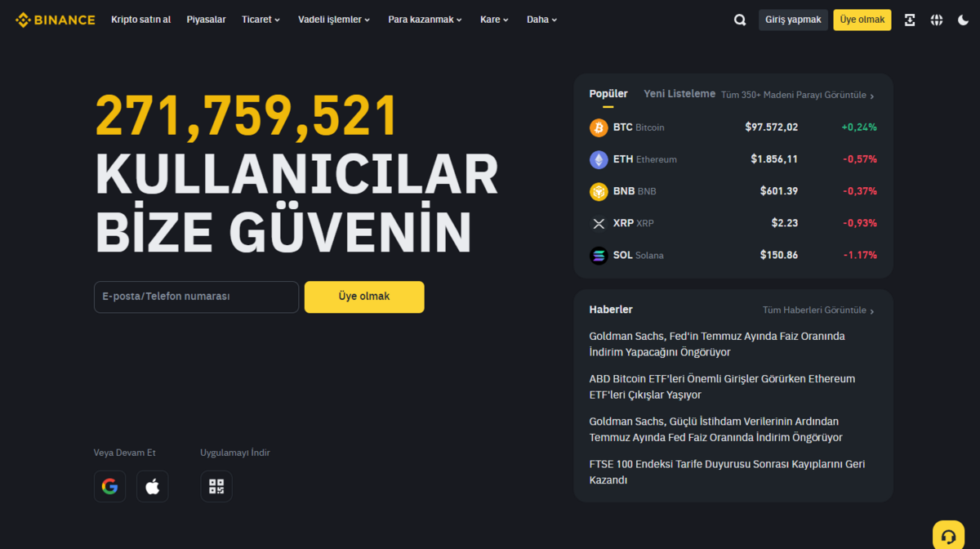980x549 pixels.
Task: Click the BNB change -0,37%
Action: (860, 191)
